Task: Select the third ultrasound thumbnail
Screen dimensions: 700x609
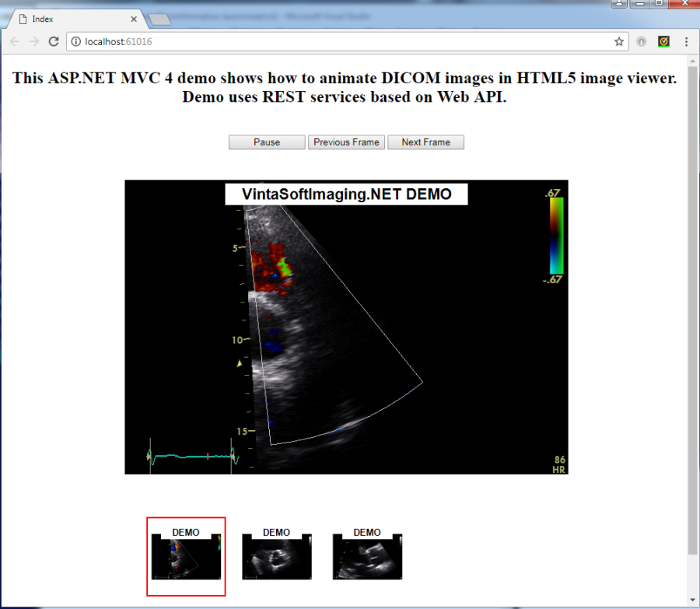Action: click(x=367, y=556)
